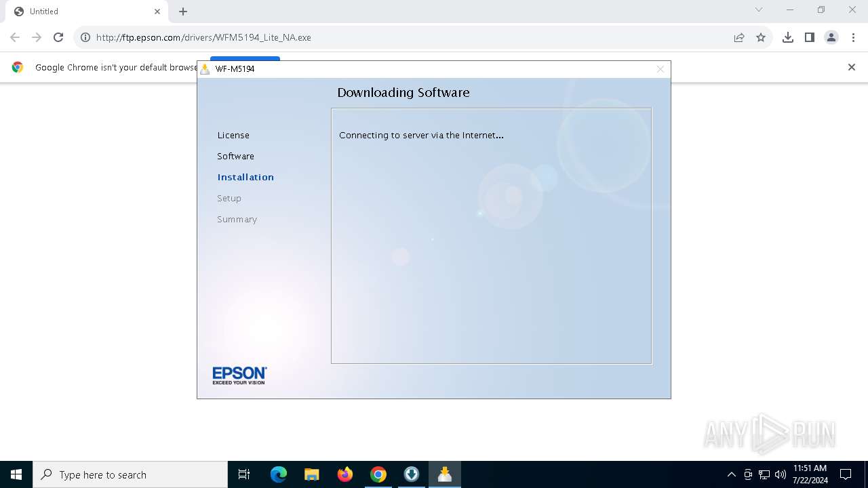Click the blue default browser button
Screen dimensions: 868x488
245,59
